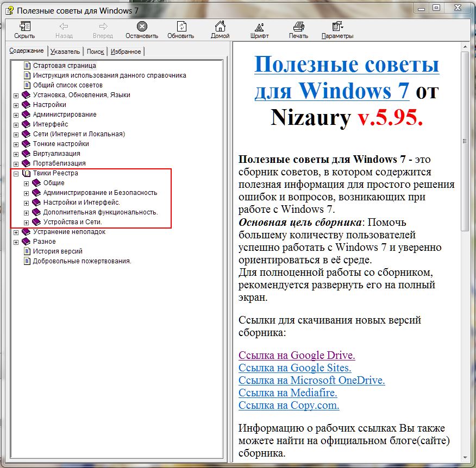Viewport: 476px width, 468px height.
Task: Expand the Устранение неполадок node
Action: click(x=16, y=232)
